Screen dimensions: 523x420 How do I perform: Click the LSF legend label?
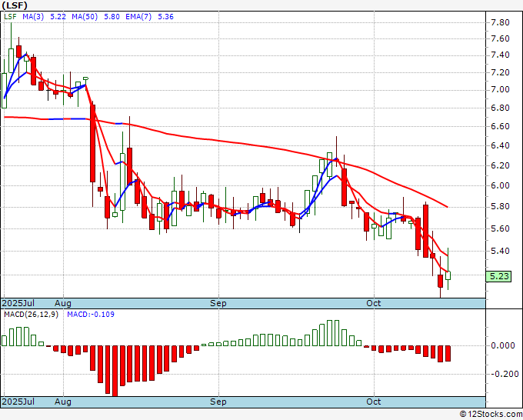pyautogui.click(x=10, y=17)
